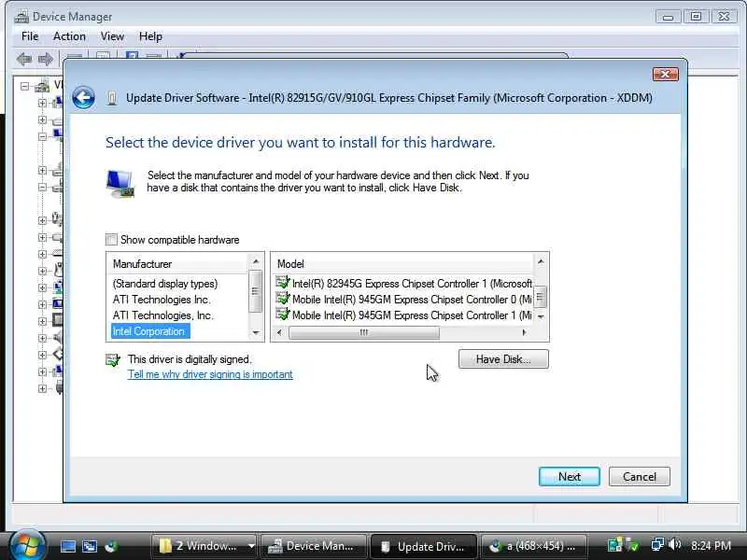Switch to Device Manager taskbar button
Viewport: 747px width, 560px height.
tap(313, 546)
